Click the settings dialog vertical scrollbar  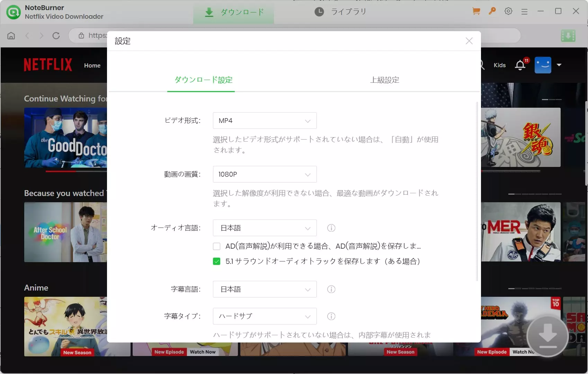[477, 191]
